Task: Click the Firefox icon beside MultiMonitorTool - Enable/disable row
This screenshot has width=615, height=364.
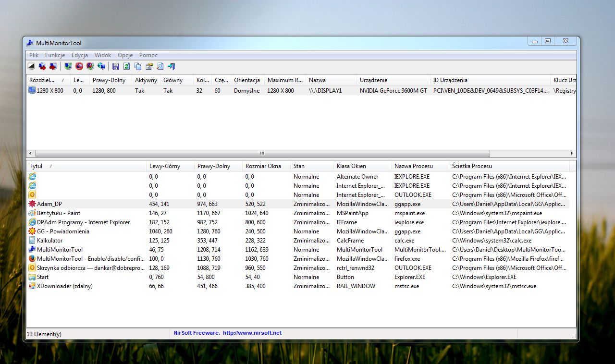Action: pyautogui.click(x=32, y=258)
